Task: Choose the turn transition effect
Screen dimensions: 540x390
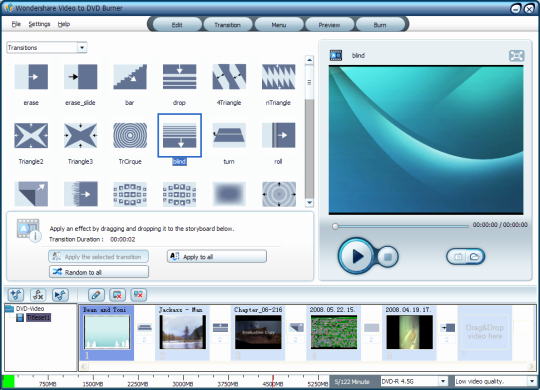Action: pyautogui.click(x=229, y=135)
